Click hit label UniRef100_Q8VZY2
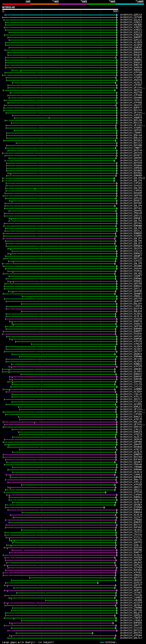Screen dimensions: 146x644 click(x=131, y=90)
